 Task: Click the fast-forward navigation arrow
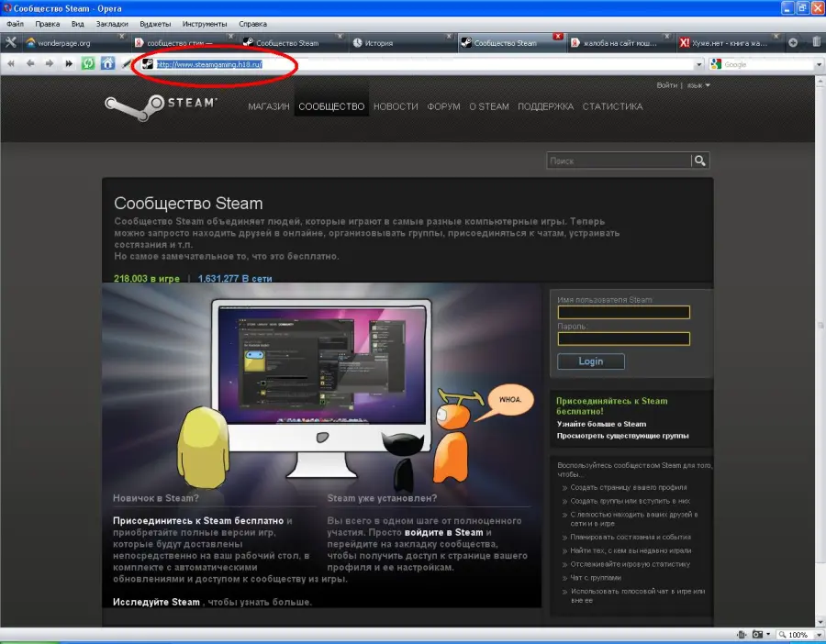69,63
